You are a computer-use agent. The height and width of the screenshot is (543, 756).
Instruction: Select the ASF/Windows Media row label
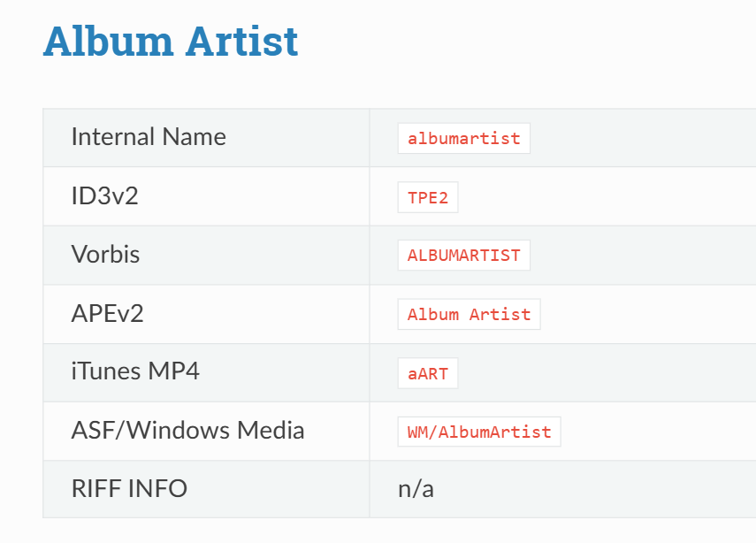pos(187,431)
